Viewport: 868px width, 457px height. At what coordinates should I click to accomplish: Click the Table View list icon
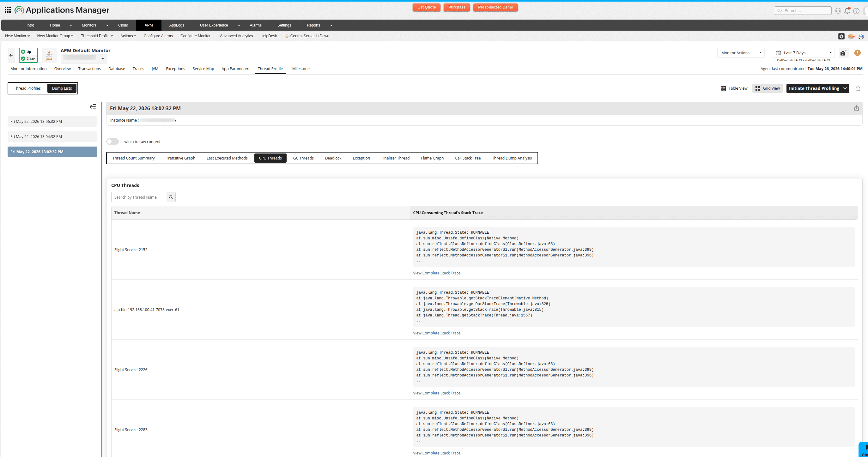point(723,88)
